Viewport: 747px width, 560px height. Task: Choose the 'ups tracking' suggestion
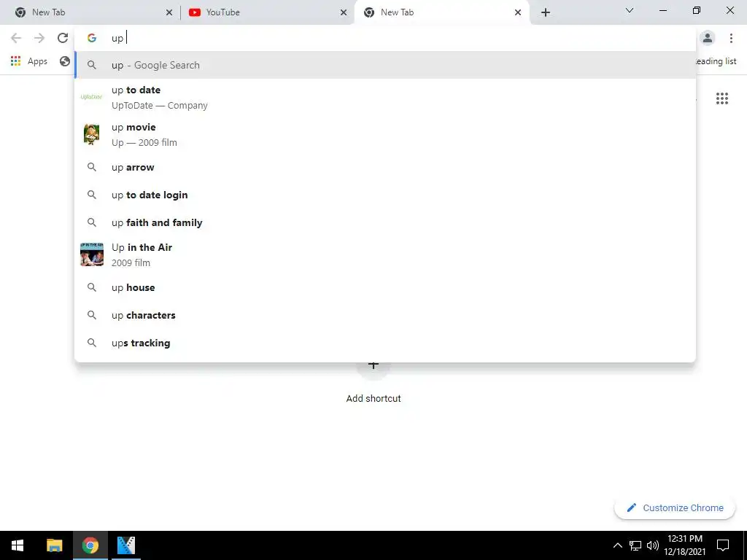pos(385,343)
